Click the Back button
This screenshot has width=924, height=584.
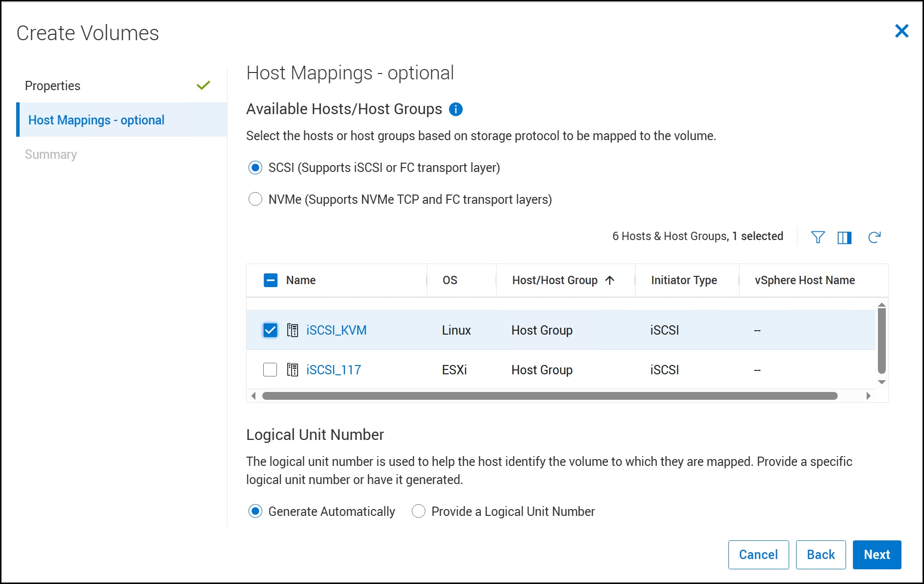821,555
